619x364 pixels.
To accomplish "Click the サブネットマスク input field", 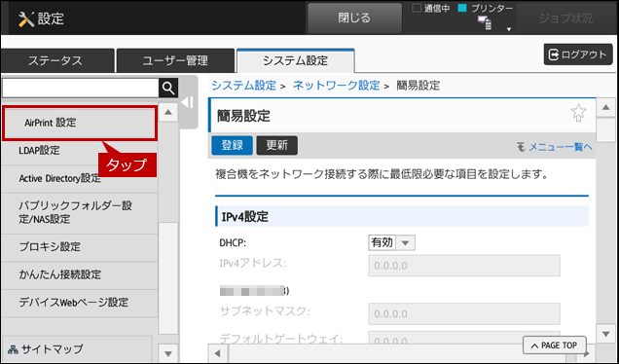I will coord(464,313).
